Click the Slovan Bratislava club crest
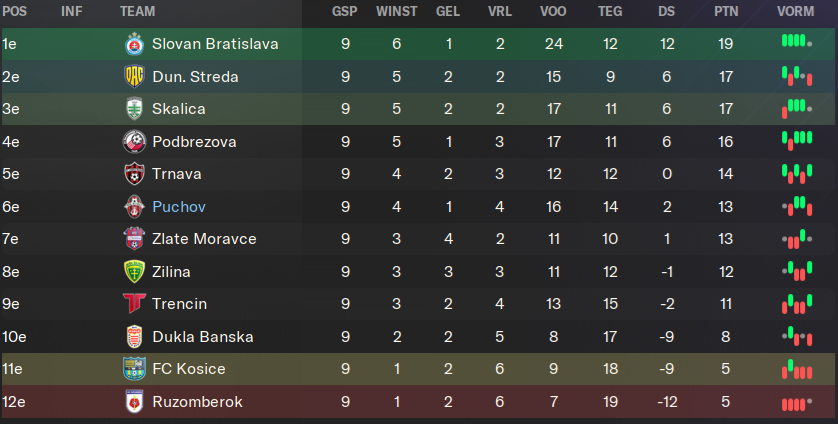The height and width of the screenshot is (424, 838). [134, 44]
